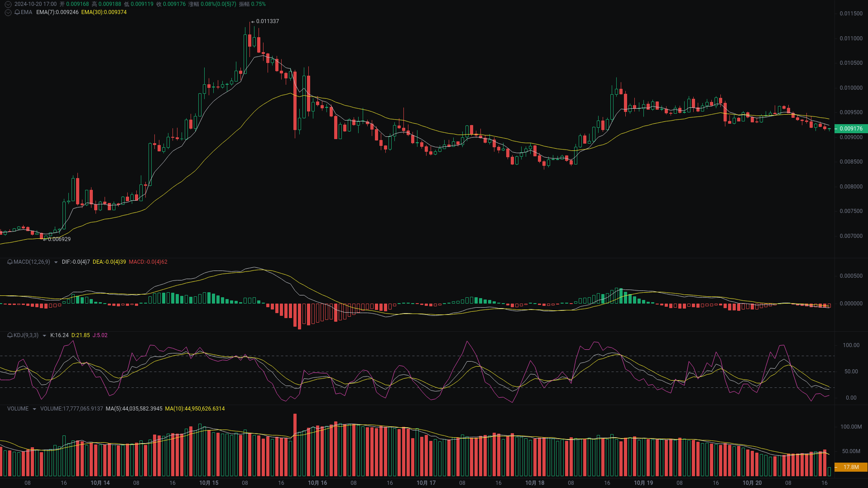This screenshot has width=868, height=488.
Task: Click the 10月19 date on time axis
Action: point(643,483)
